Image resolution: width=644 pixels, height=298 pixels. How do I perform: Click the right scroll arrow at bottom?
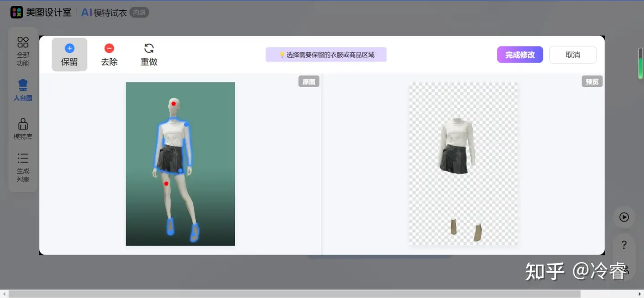[x=640, y=294]
